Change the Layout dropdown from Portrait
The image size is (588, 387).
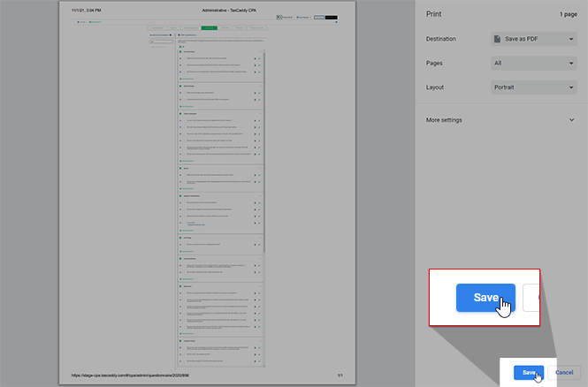click(534, 88)
